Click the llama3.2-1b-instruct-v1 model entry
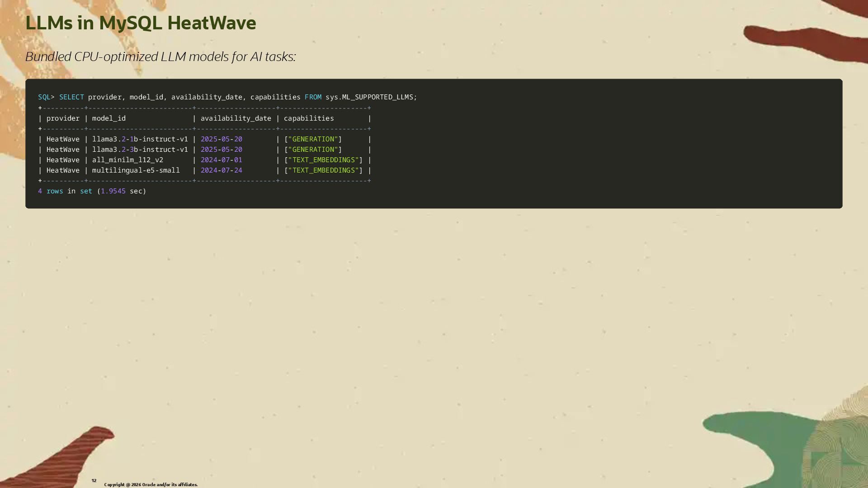The image size is (868, 488). tap(140, 139)
